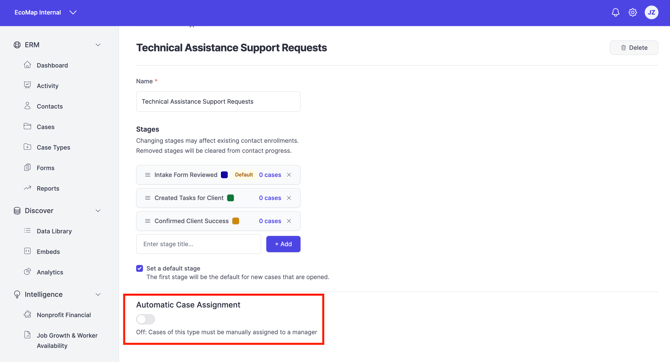The image size is (670, 362).
Task: Change the green swatch for Created Tasks for Client
Action: [230, 198]
